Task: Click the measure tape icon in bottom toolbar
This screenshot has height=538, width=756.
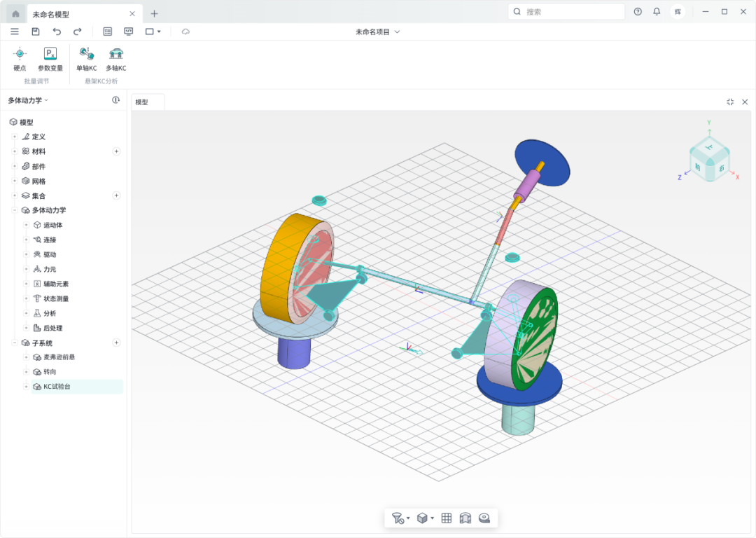Action: 484,518
